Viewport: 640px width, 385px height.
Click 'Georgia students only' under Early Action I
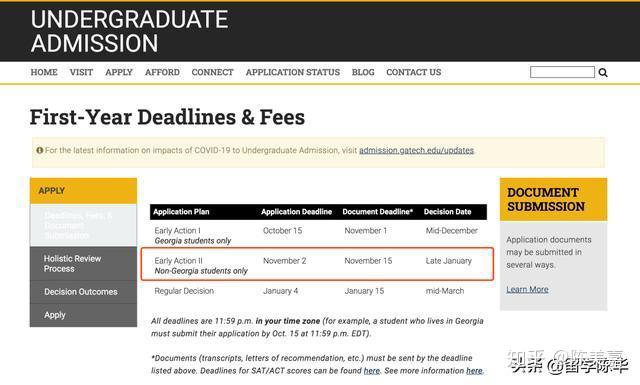[193, 241]
